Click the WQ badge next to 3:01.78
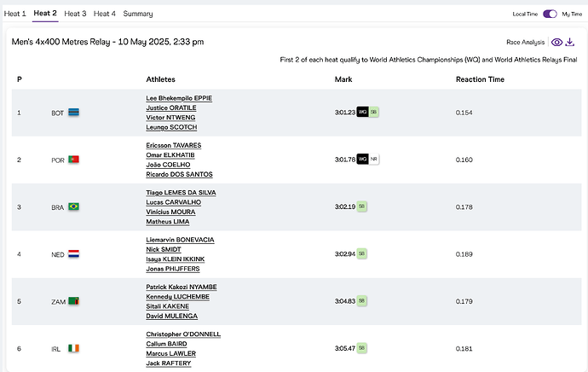The width and height of the screenshot is (588, 372). pyautogui.click(x=362, y=160)
